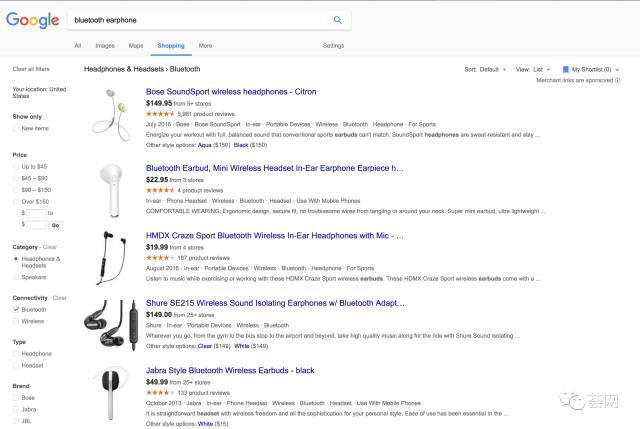Clear the Category filter
This screenshot has height=429, width=640.
50,247
